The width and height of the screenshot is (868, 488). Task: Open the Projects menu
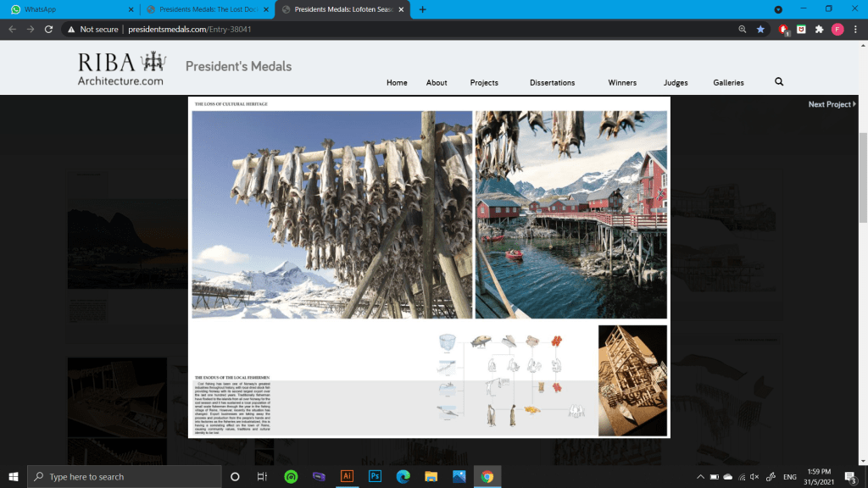click(x=484, y=83)
